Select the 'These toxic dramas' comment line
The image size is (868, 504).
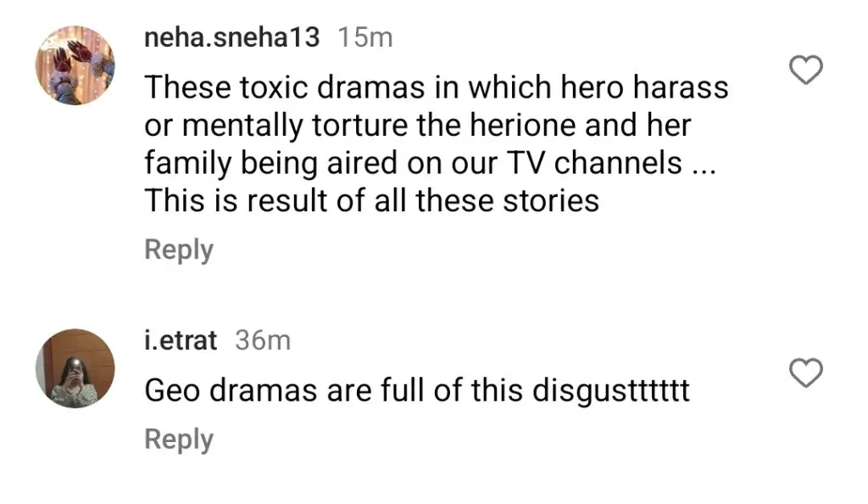[437, 87]
